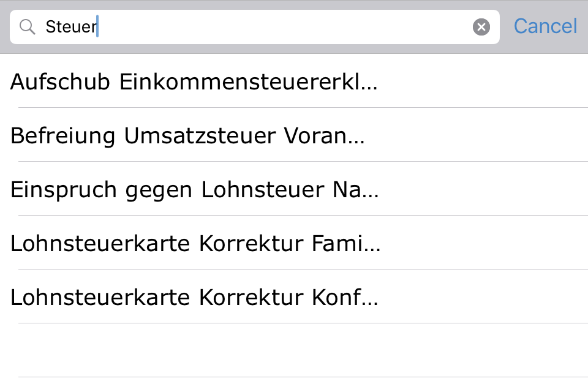
Task: Tap the empty row below Lohnsteuerkarte Korrektur Konf…
Action: [x=294, y=350]
